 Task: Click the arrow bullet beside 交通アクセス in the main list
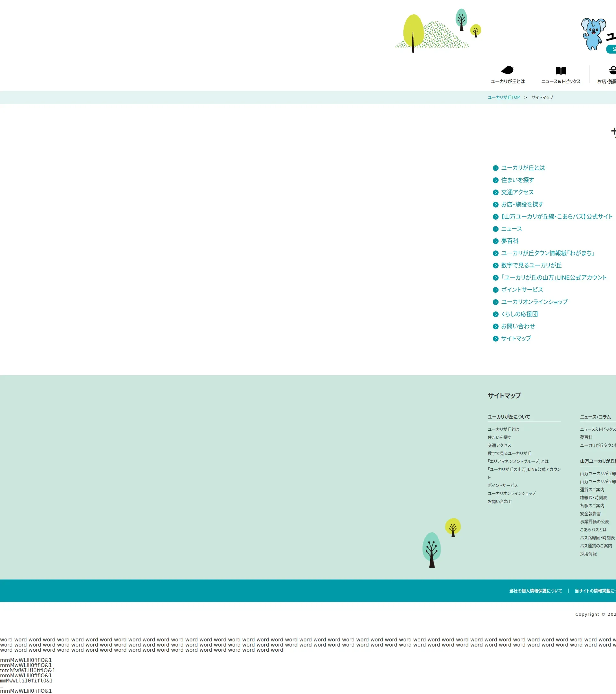tap(495, 192)
